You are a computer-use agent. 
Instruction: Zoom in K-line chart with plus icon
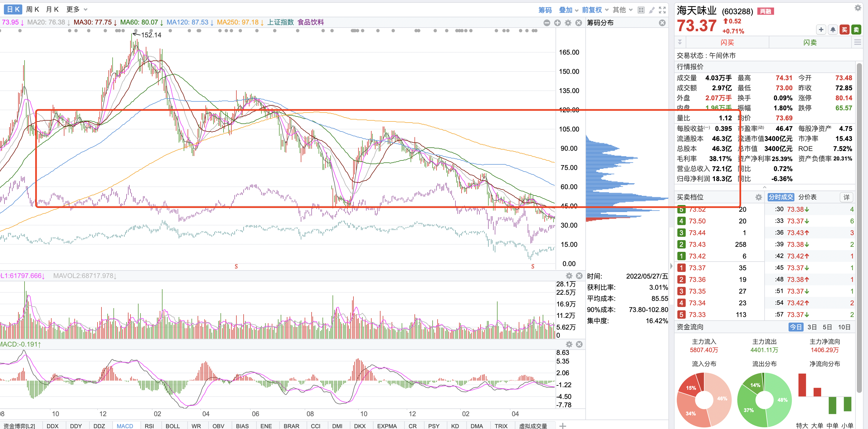pos(557,23)
